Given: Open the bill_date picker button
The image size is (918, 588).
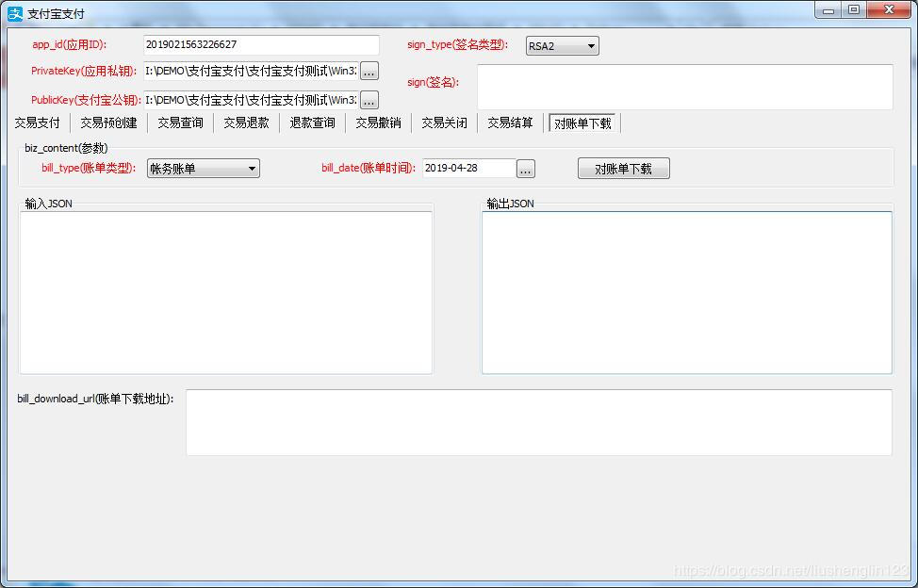Looking at the screenshot, I should click(526, 169).
